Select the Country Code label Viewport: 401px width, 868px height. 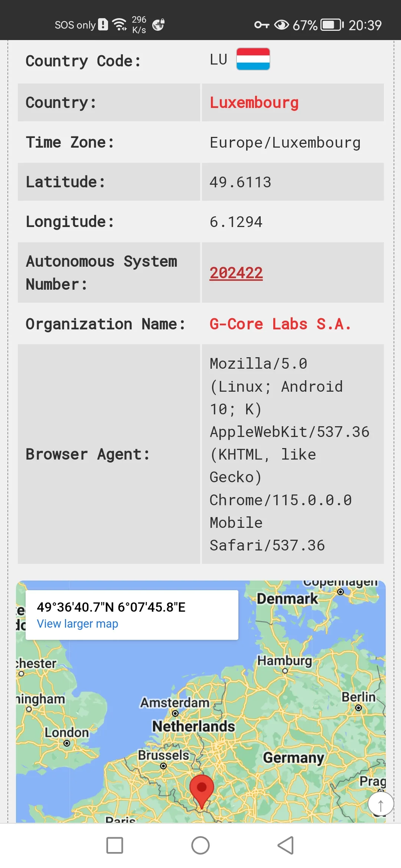tap(84, 61)
